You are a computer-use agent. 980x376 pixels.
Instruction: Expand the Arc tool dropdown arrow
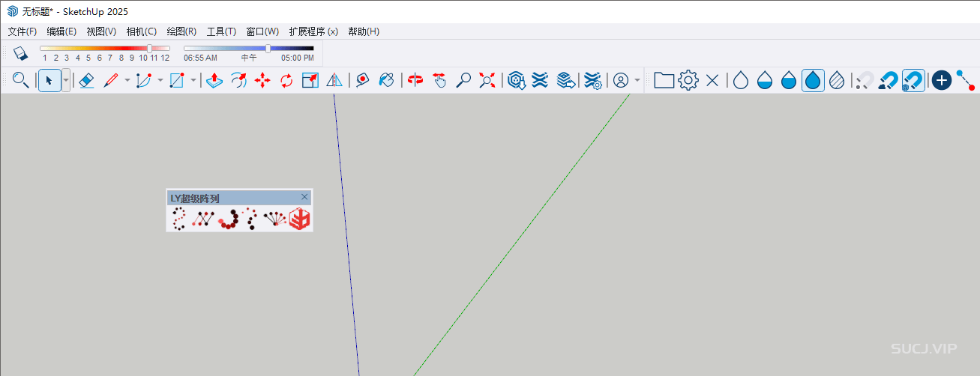pos(160,80)
